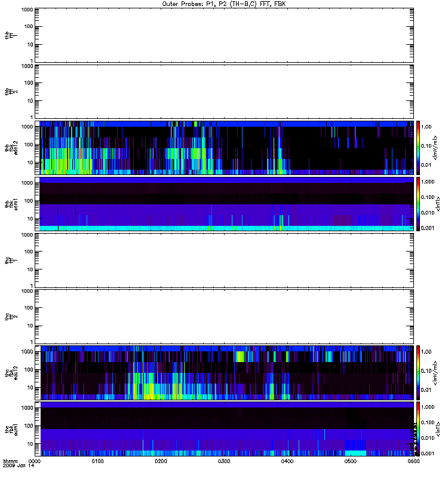Click the thb fbk edc12 spectrogram panel

point(225,148)
